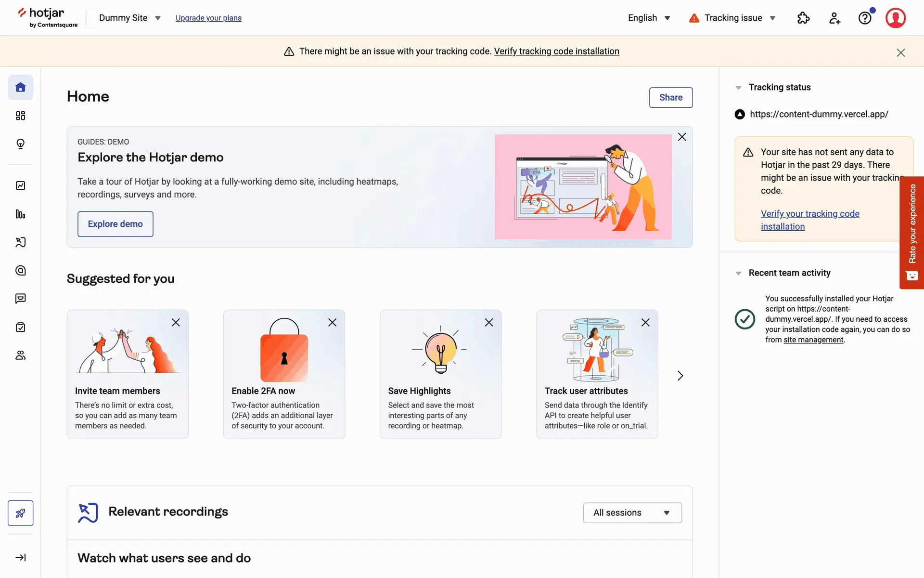Collapse the Recent team activity section
The image size is (924, 578).
coord(738,273)
